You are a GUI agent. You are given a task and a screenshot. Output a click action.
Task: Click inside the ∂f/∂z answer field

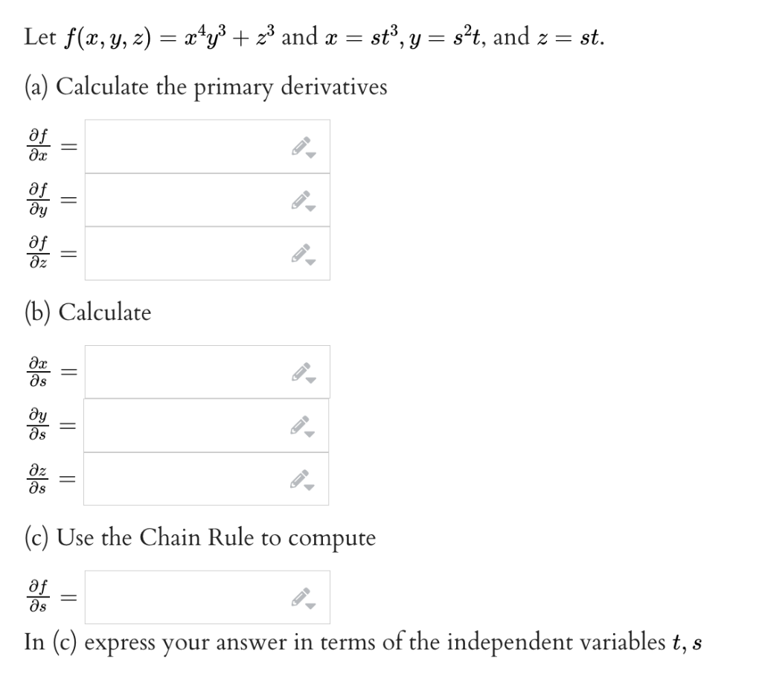point(186,254)
